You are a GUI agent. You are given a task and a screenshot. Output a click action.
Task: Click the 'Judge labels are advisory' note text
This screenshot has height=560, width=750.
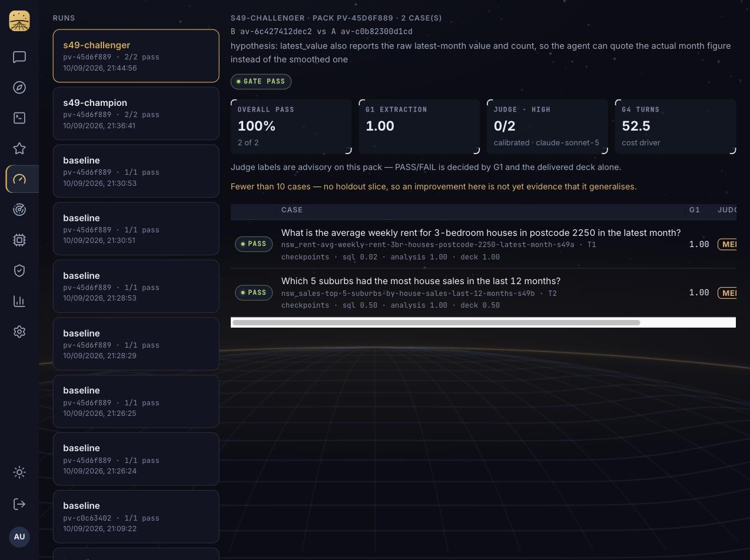pos(426,167)
